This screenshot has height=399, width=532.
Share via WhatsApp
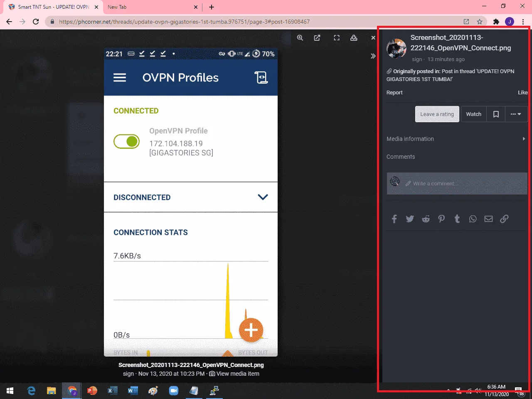pyautogui.click(x=473, y=219)
